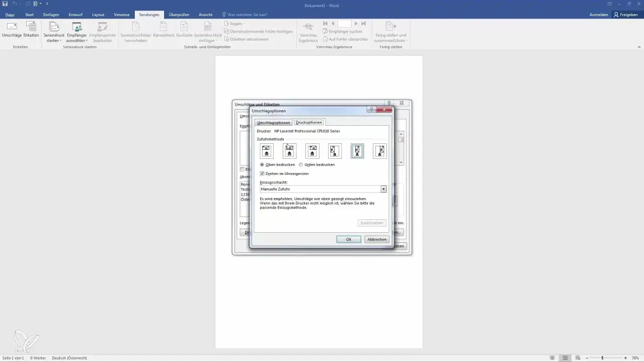
Task: Choose the second feed method icon from left
Action: 289,151
